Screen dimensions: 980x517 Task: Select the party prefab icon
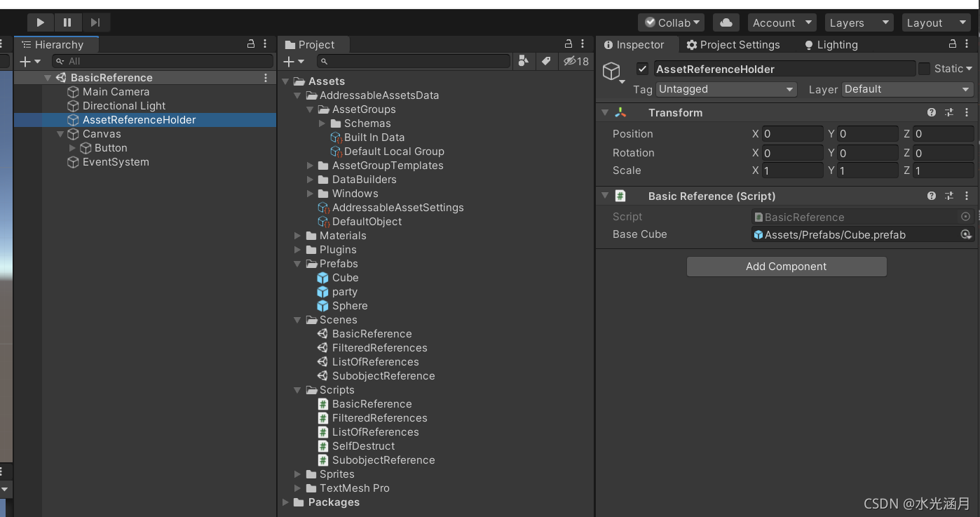pyautogui.click(x=322, y=292)
